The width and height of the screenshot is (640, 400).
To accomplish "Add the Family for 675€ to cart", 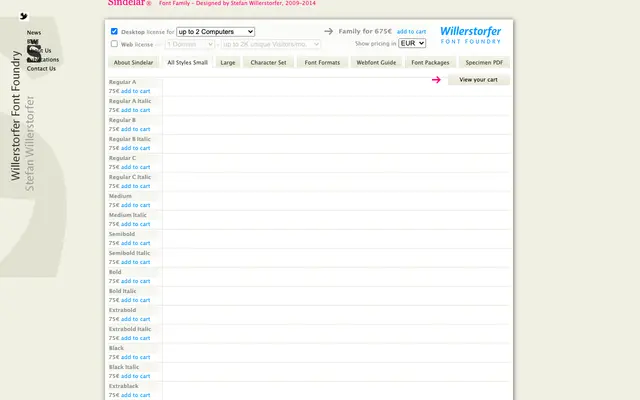I will point(411,31).
